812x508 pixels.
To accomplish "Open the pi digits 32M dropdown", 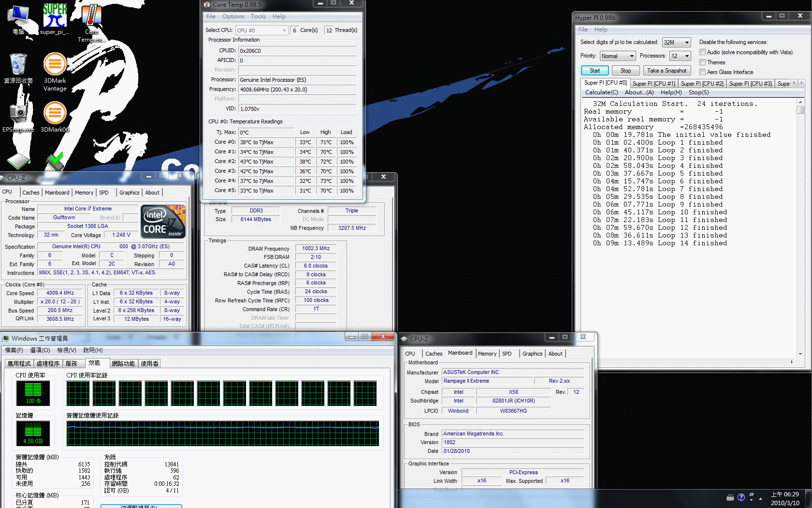I will coord(676,43).
